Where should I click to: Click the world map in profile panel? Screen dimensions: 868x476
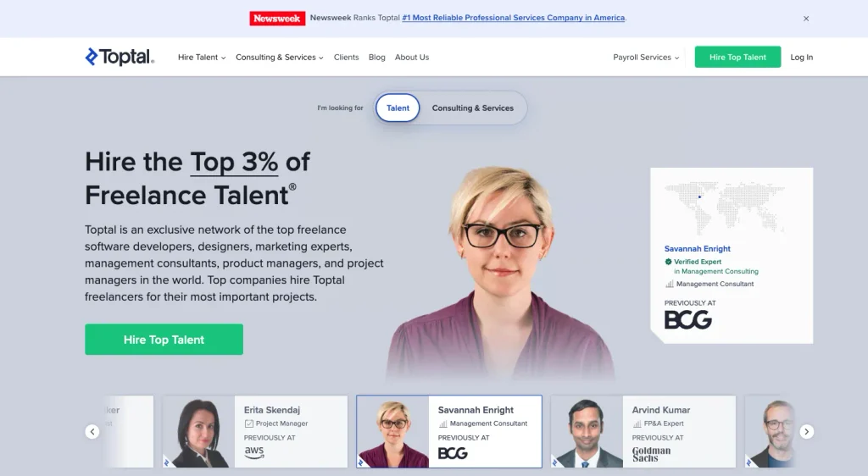[x=724, y=208]
